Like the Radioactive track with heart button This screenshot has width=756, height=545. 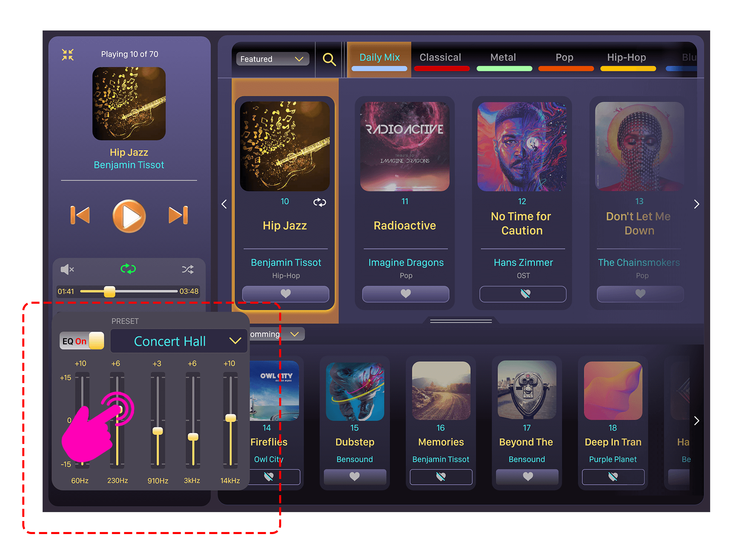tap(406, 294)
